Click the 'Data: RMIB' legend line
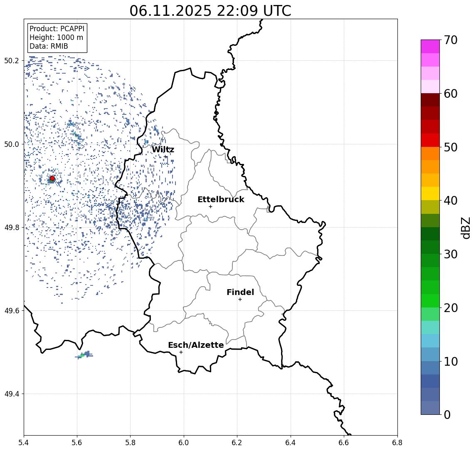The image size is (476, 451). tap(49, 47)
